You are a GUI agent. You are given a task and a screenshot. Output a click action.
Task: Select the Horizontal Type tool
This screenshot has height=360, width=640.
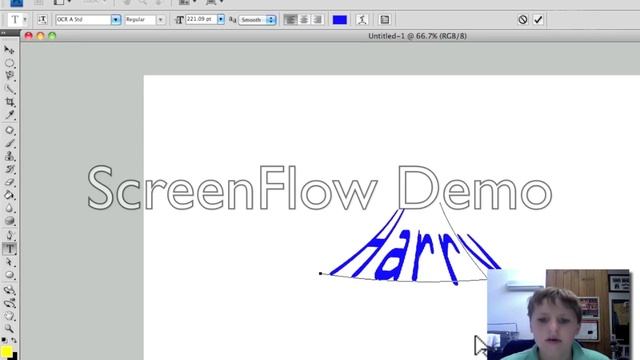(9, 249)
